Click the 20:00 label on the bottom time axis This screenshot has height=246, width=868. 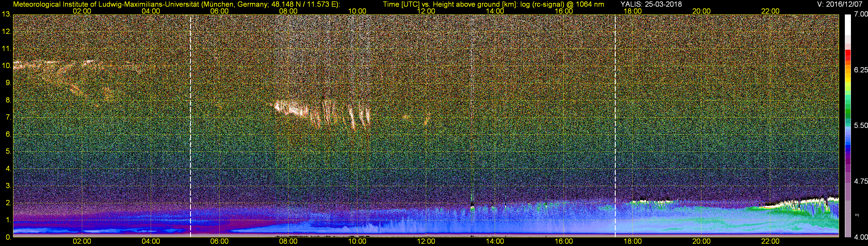click(702, 242)
